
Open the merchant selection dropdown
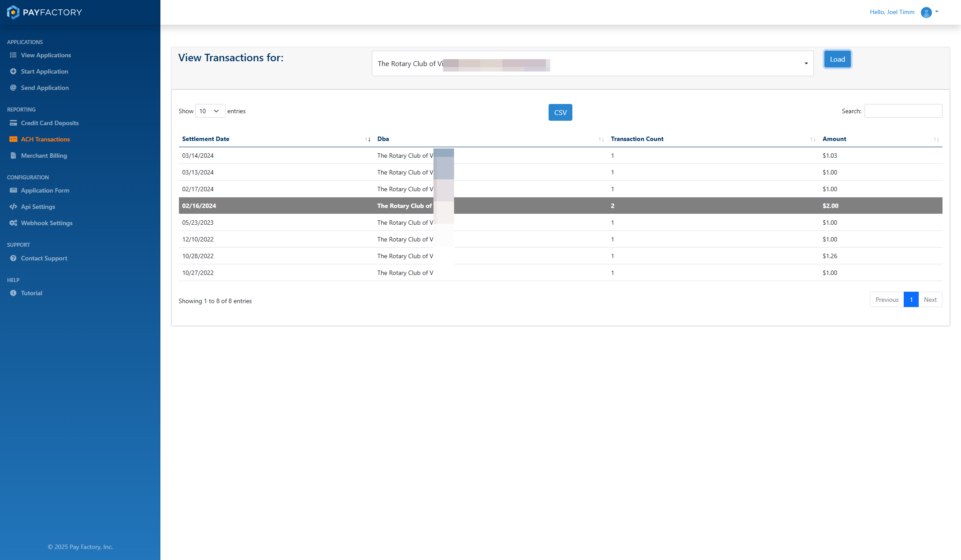593,63
